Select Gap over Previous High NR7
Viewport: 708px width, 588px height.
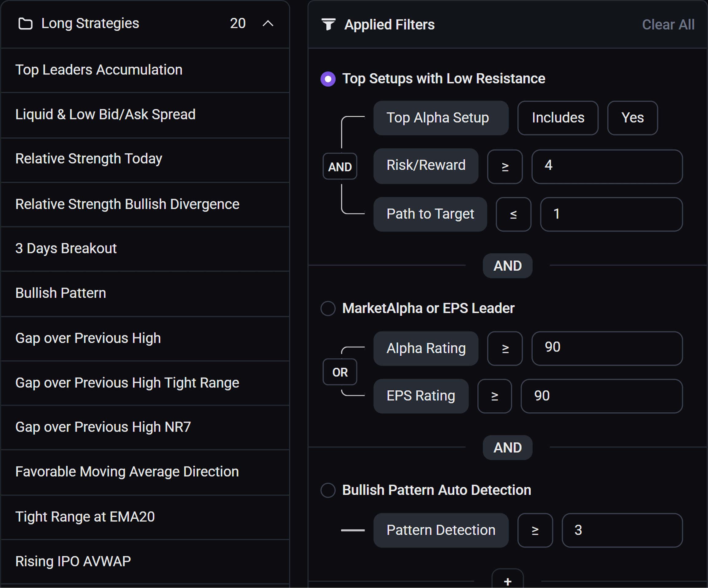(x=103, y=427)
